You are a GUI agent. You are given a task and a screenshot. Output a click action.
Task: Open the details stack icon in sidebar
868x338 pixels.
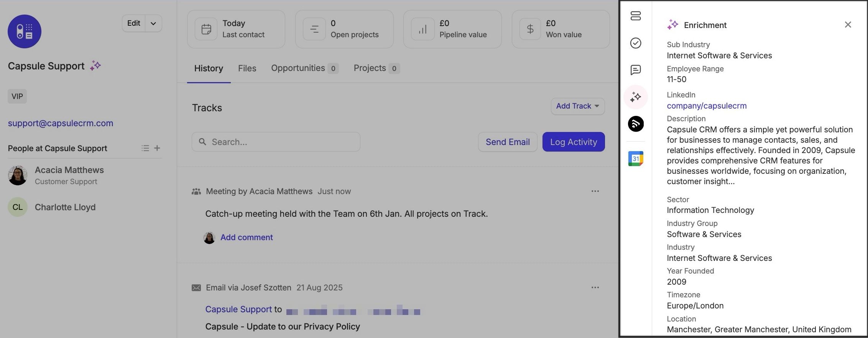click(636, 16)
